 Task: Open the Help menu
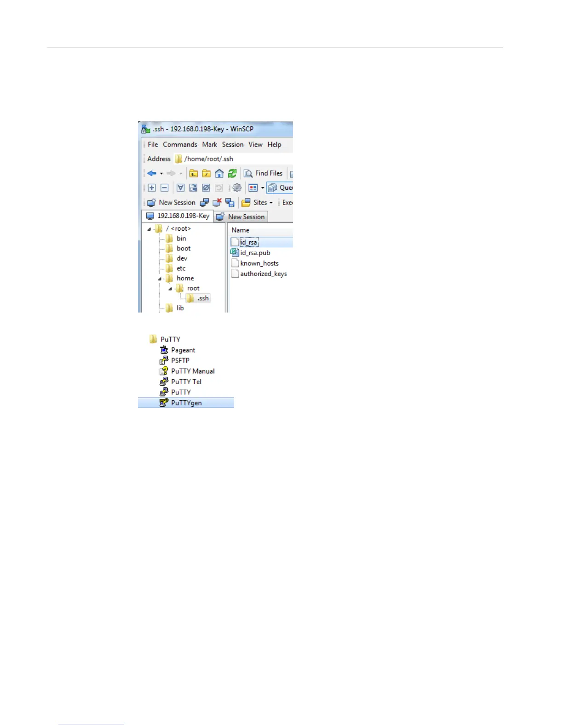[274, 144]
